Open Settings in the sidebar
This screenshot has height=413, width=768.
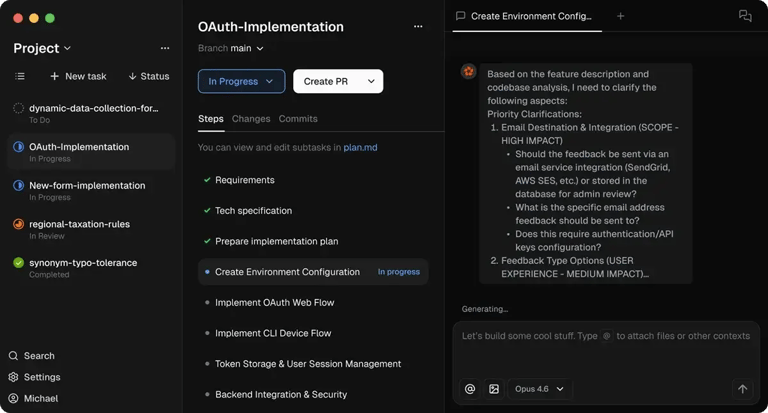(x=41, y=377)
